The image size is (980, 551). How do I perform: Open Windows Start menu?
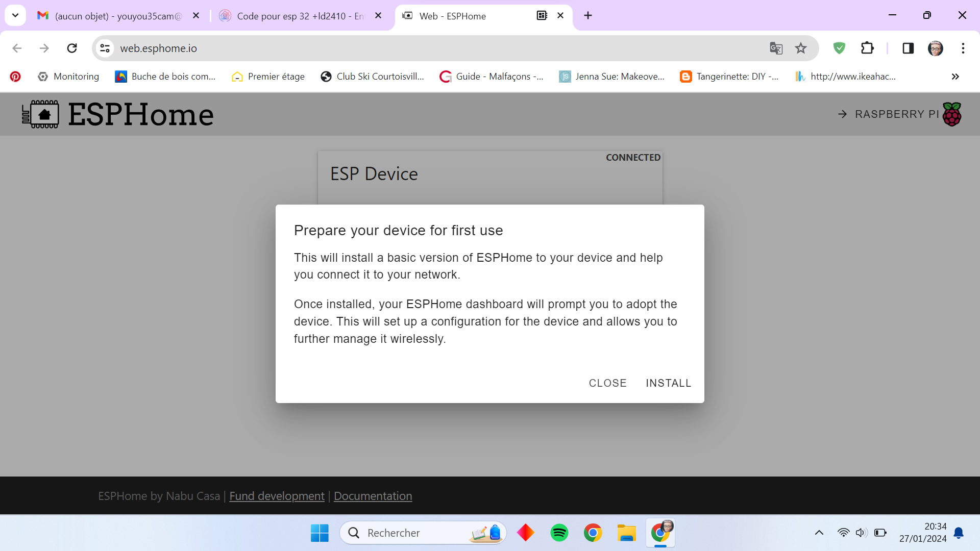point(320,533)
